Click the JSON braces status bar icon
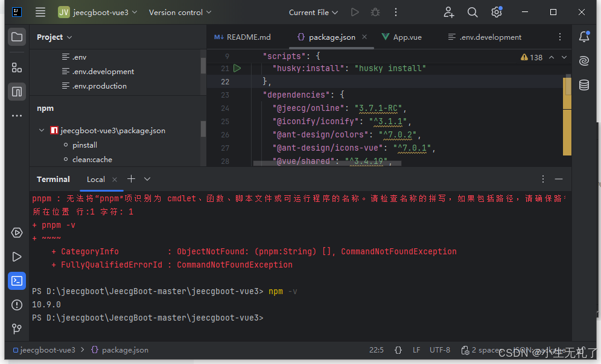The height and width of the screenshot is (364, 601). tap(398, 350)
